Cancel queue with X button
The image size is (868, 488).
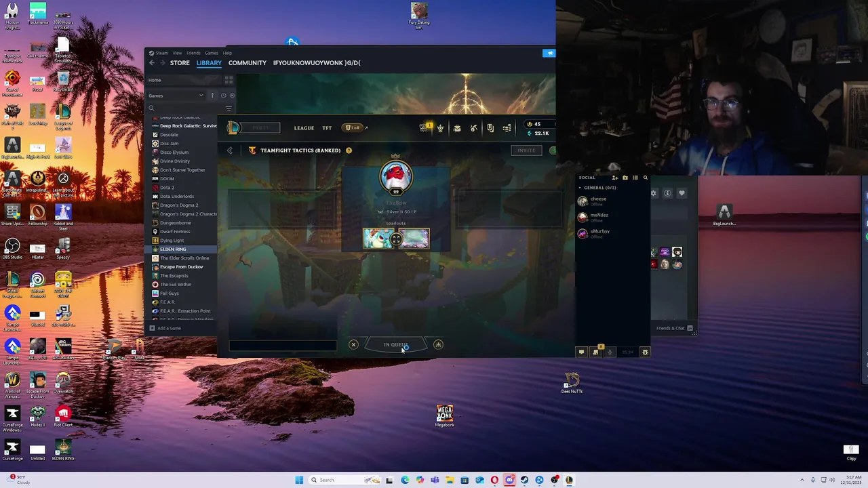coord(353,344)
